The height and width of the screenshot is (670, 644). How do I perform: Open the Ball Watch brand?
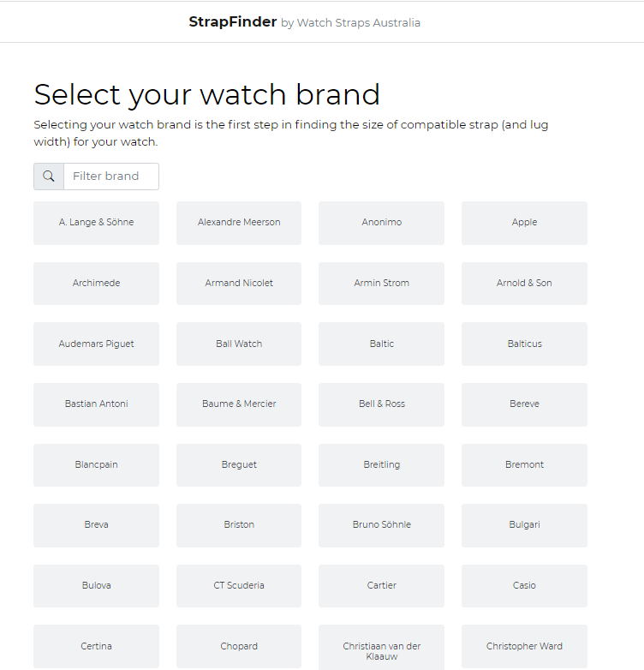(239, 344)
